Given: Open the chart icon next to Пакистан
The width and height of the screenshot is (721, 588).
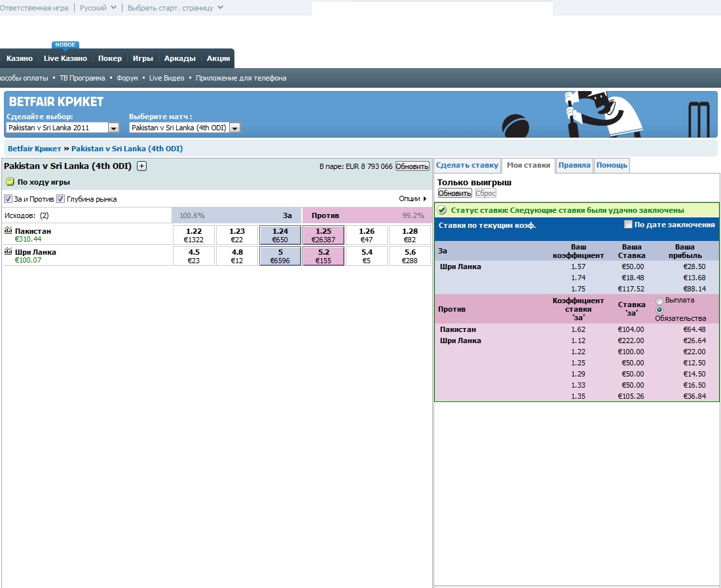Looking at the screenshot, I should point(9,230).
